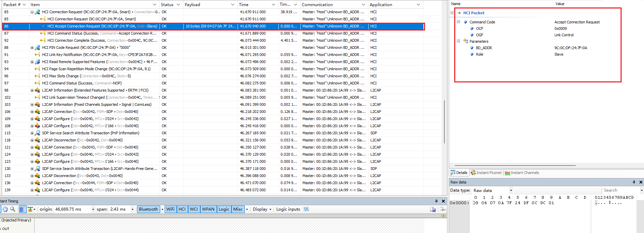Open the Data type Raw data dropdown
644x233 pixels.
[x=511, y=190]
